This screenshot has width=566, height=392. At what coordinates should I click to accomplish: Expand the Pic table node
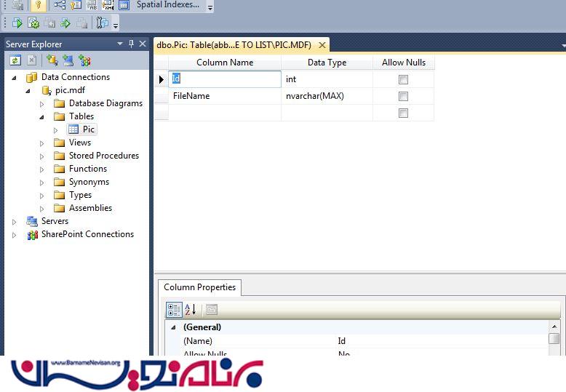[x=55, y=130]
